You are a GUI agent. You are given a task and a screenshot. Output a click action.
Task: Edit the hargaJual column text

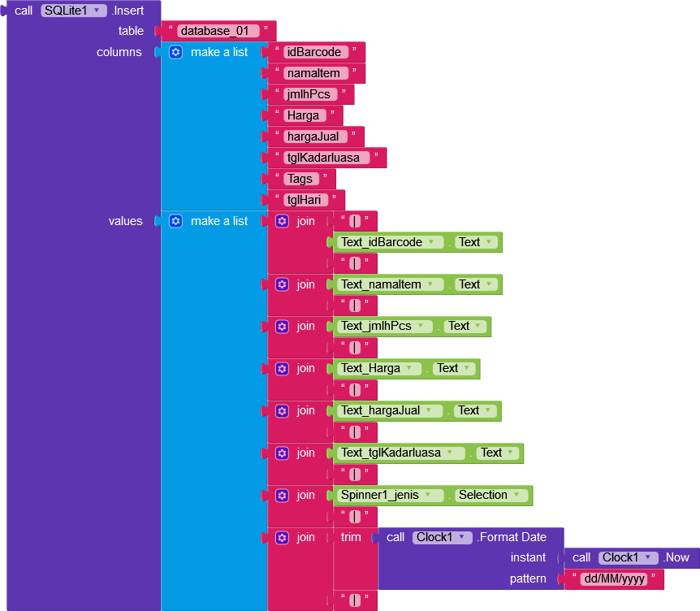click(x=315, y=136)
